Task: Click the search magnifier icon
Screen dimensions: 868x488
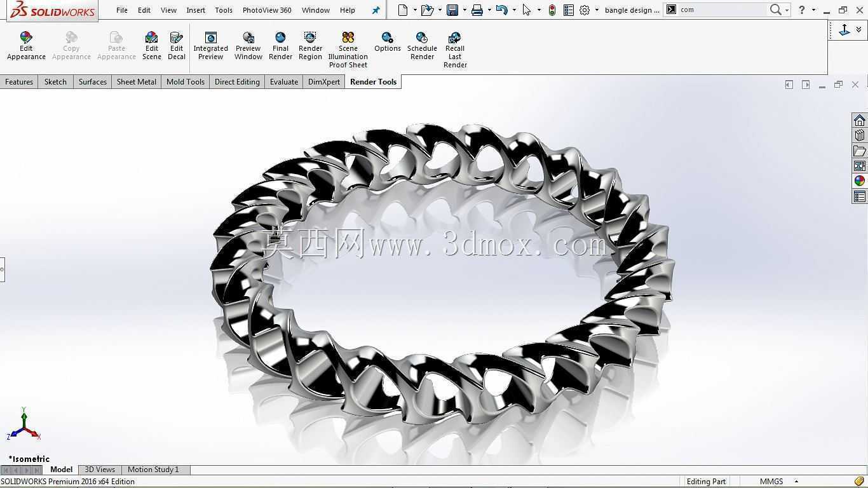Action: click(775, 10)
